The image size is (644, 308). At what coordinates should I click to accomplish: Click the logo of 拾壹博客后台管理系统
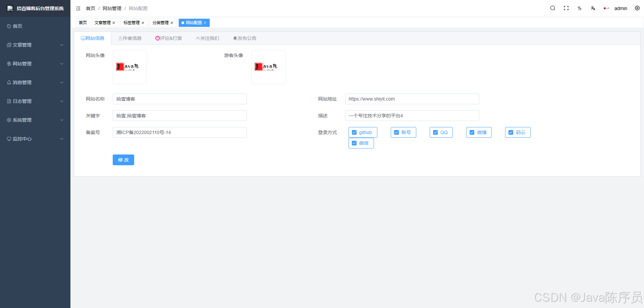click(x=10, y=8)
